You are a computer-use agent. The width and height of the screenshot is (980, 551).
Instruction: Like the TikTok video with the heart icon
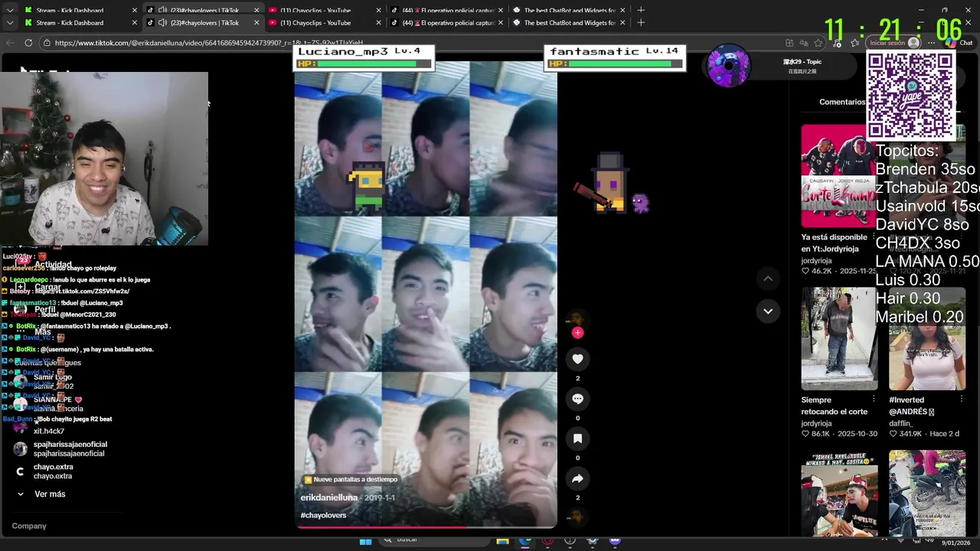(x=577, y=359)
